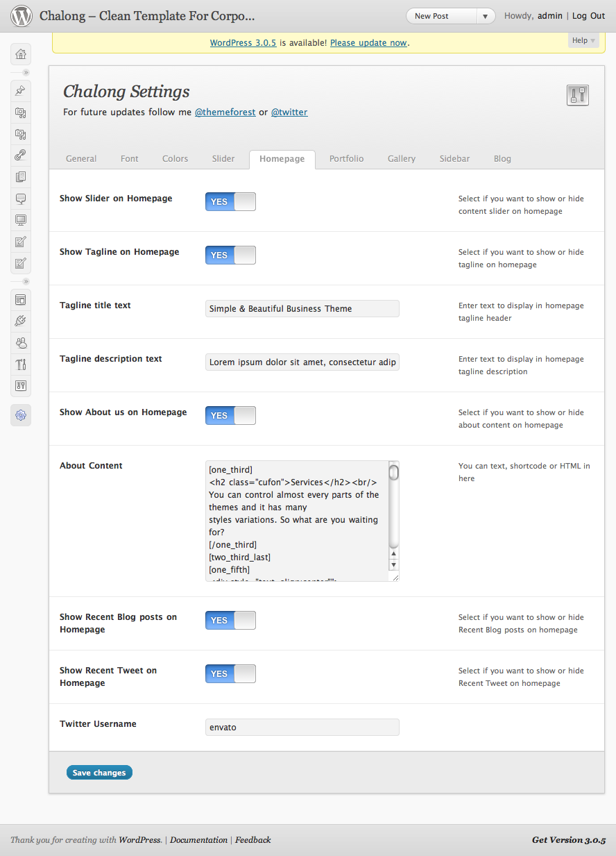Screen dimensions: 616x856
Task: Click the Posts pushpin icon
Action: pyautogui.click(x=21, y=90)
